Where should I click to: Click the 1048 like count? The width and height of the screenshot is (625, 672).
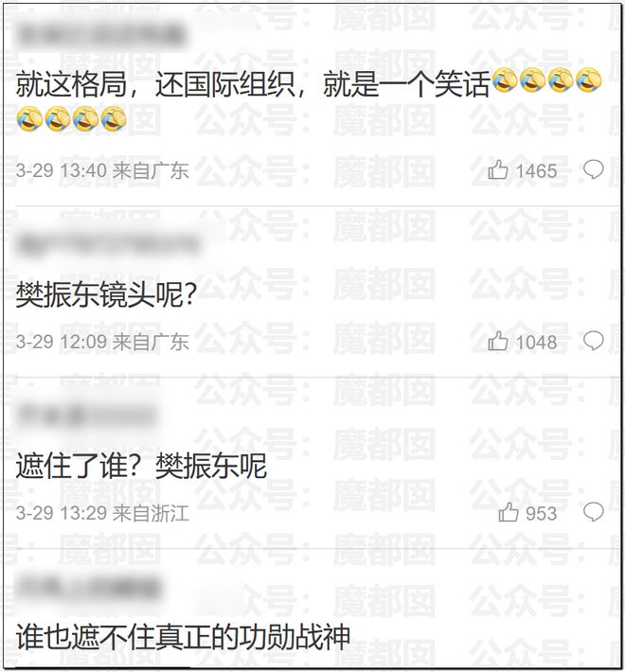pyautogui.click(x=536, y=343)
